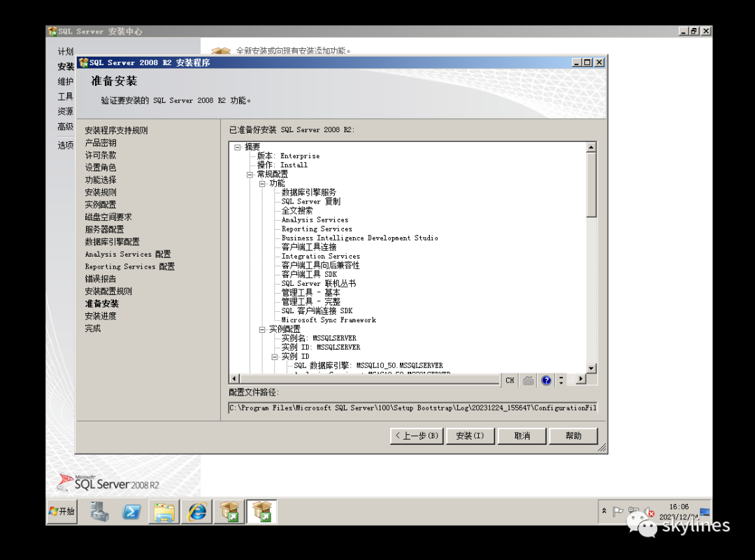Click 许可条款 step in sidebar
Screen dimensions: 755x560
click(x=101, y=155)
